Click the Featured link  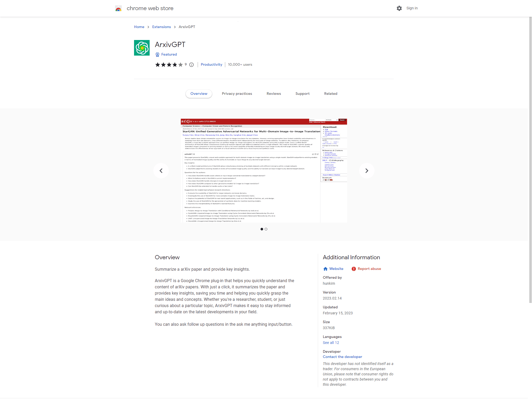click(169, 55)
